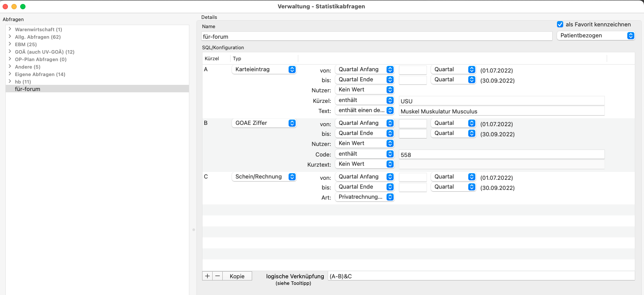Image resolution: width=644 pixels, height=295 pixels.
Task: Open row A 'bis' Quartal unit dropdown
Action: (454, 80)
